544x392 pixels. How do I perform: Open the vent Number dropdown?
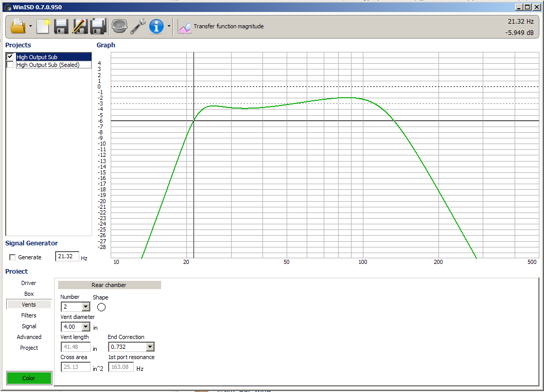85,307
